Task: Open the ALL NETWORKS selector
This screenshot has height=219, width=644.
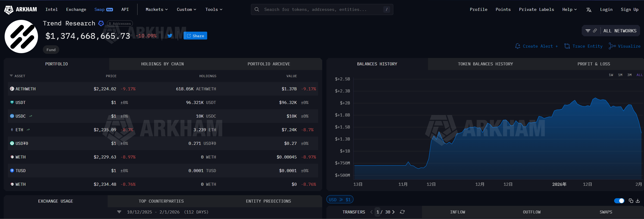Action: (620, 31)
